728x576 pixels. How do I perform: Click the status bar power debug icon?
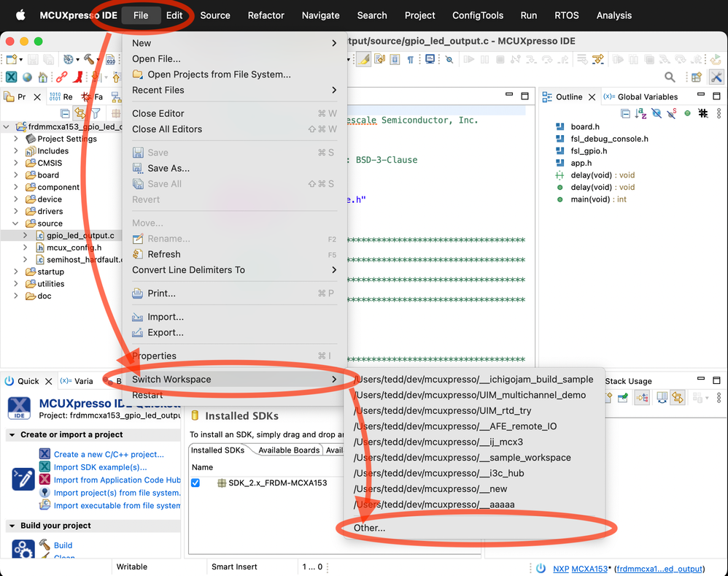pyautogui.click(x=541, y=568)
